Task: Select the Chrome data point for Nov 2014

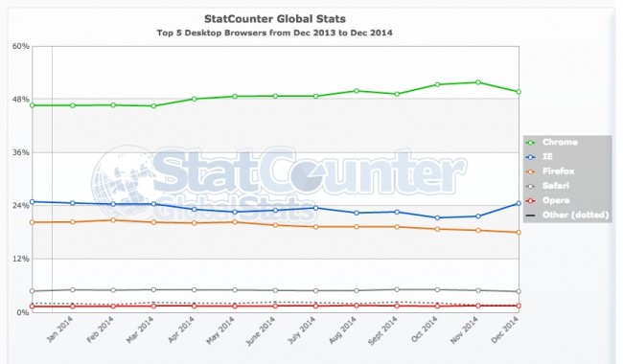Action: point(478,82)
